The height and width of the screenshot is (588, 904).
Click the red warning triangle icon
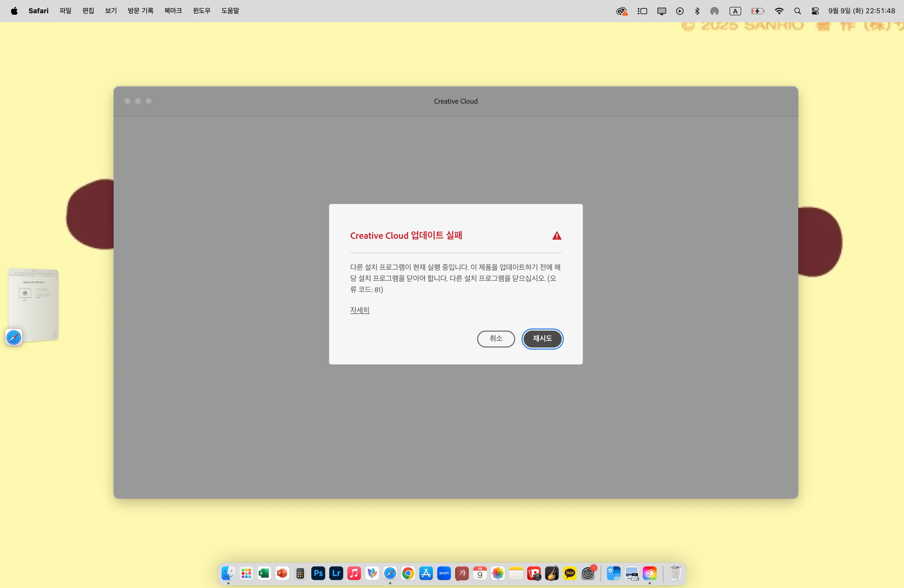click(x=556, y=236)
